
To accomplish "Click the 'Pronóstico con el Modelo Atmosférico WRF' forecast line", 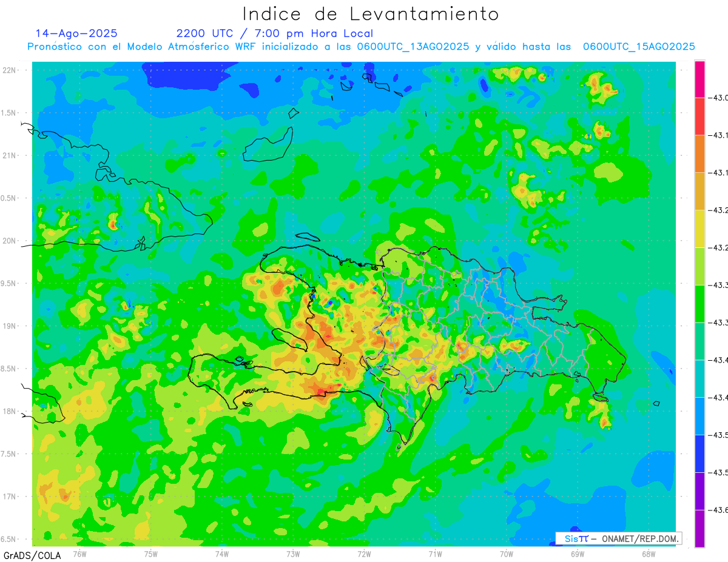I will [361, 47].
